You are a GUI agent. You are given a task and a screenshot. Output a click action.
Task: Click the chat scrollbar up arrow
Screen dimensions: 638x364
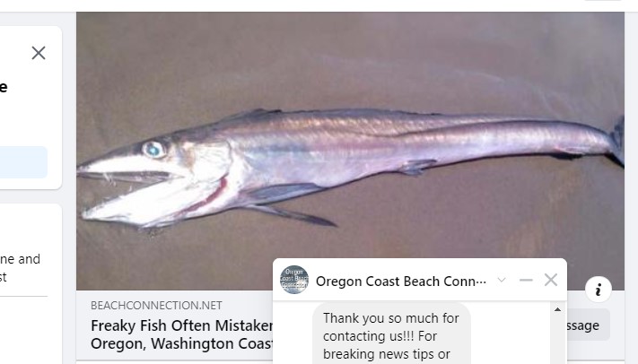(x=557, y=309)
